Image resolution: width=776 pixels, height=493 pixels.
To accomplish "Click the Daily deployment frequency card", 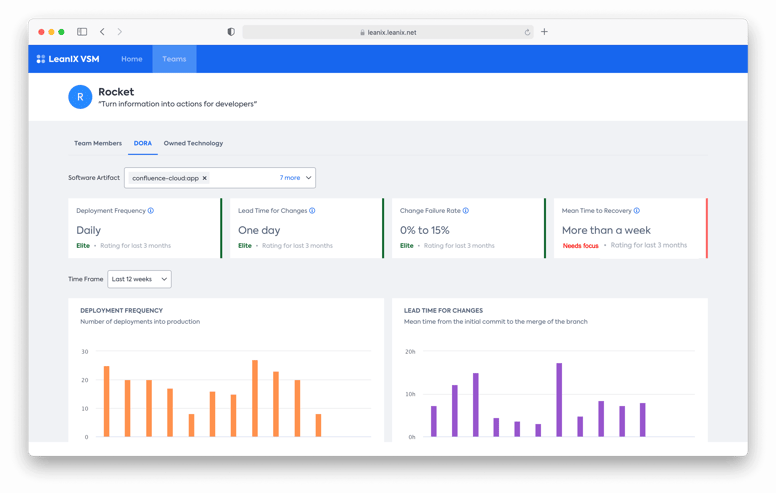I will (x=145, y=228).
